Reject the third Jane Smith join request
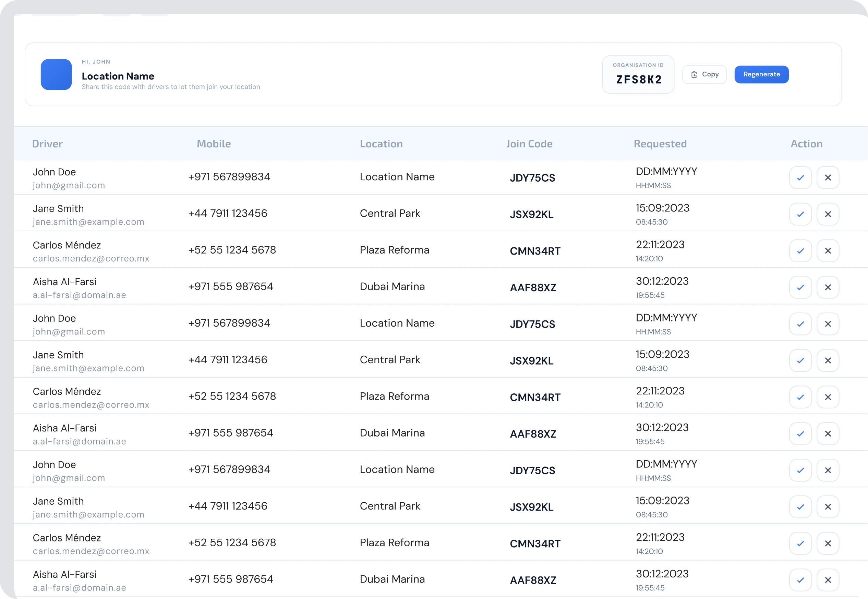The image size is (868, 599). click(x=828, y=507)
